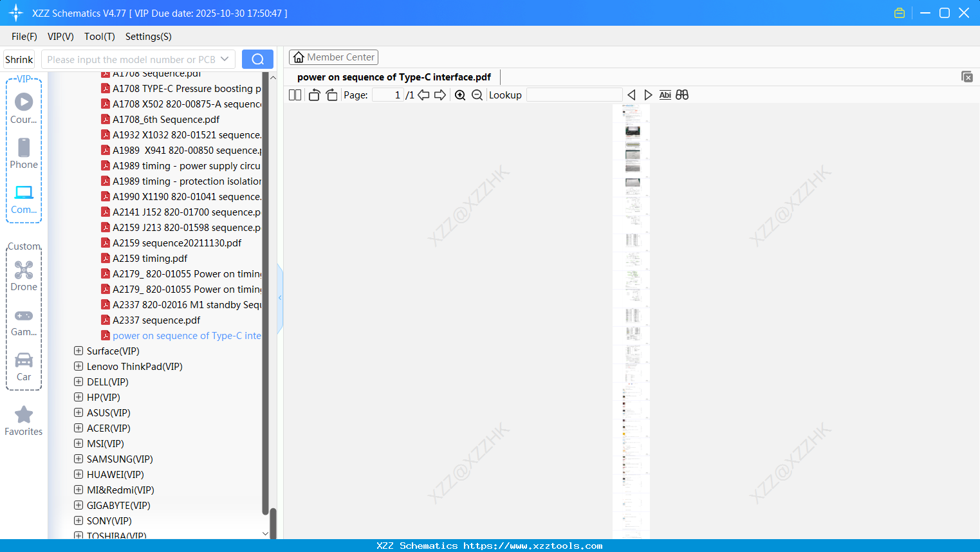Go to next page with right arrow
The height and width of the screenshot is (552, 980).
coord(440,95)
